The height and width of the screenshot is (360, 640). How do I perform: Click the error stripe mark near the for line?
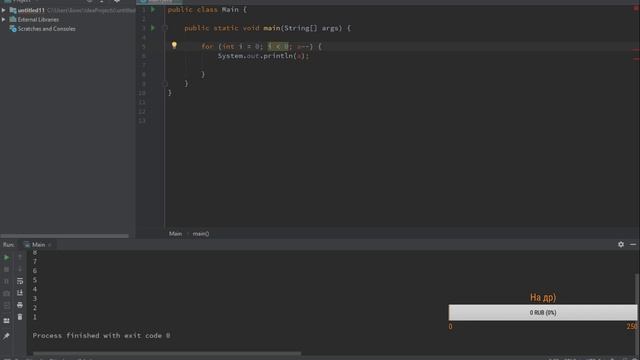pyautogui.click(x=636, y=49)
